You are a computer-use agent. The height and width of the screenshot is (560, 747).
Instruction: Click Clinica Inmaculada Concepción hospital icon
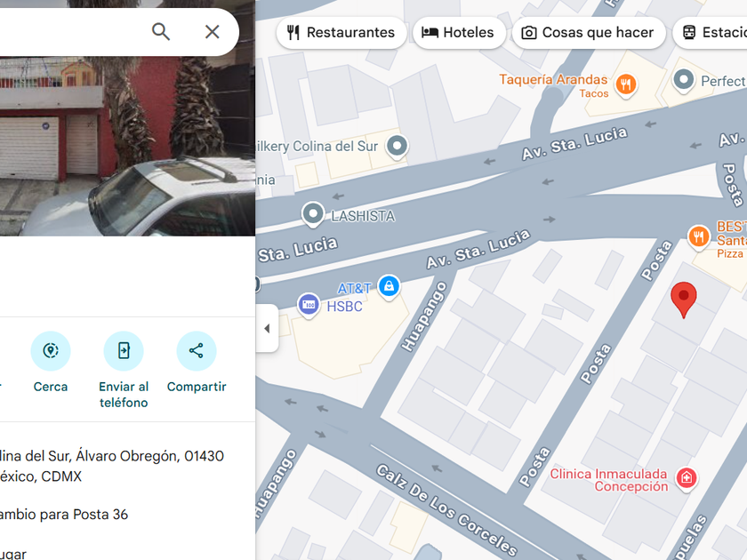tap(687, 478)
